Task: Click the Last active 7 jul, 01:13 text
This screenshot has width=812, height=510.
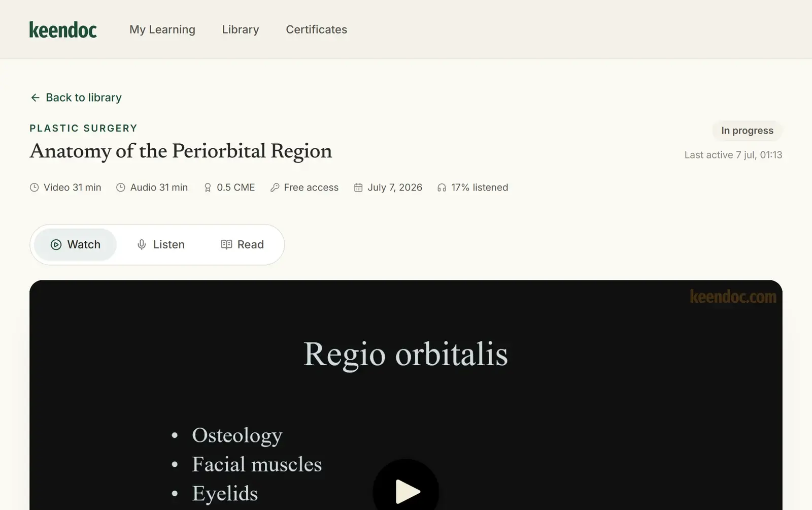Action: 733,155
